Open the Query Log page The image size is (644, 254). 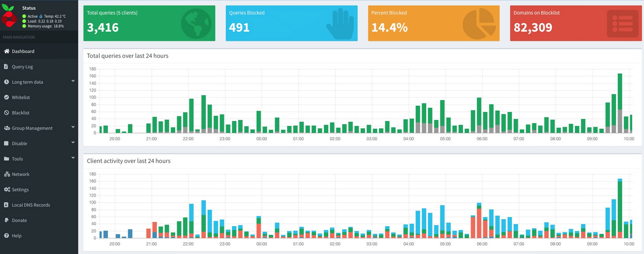point(22,67)
